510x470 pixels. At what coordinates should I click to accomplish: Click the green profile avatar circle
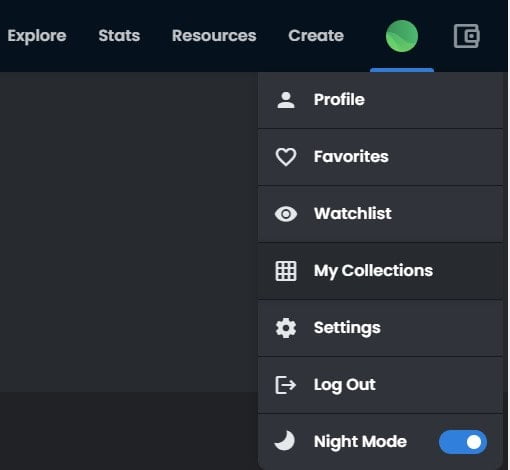(402, 36)
